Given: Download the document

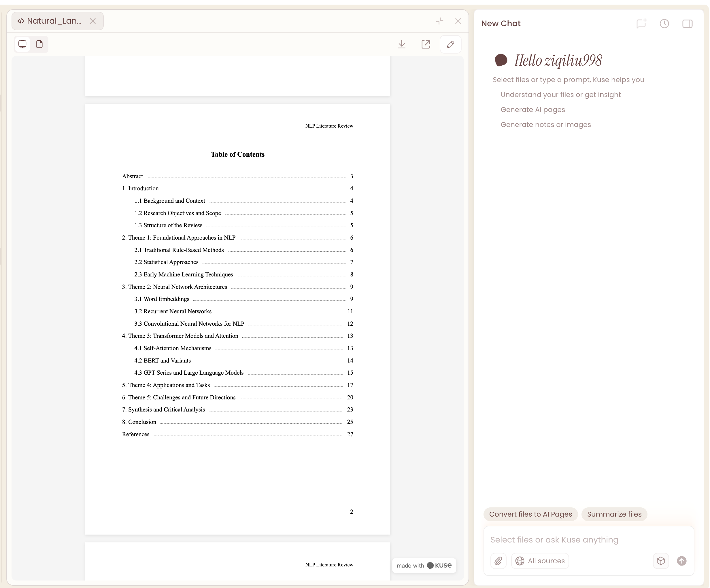Looking at the screenshot, I should 402,44.
